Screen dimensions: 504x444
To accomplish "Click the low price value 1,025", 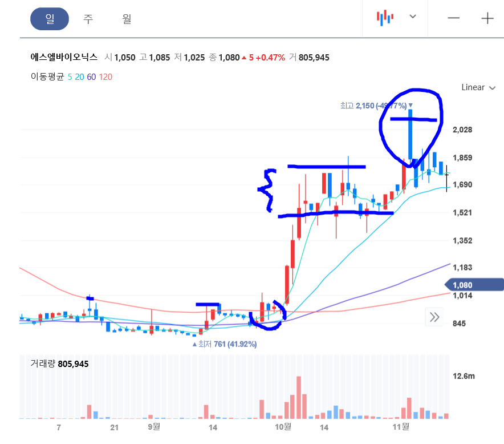I will pyautogui.click(x=194, y=58).
